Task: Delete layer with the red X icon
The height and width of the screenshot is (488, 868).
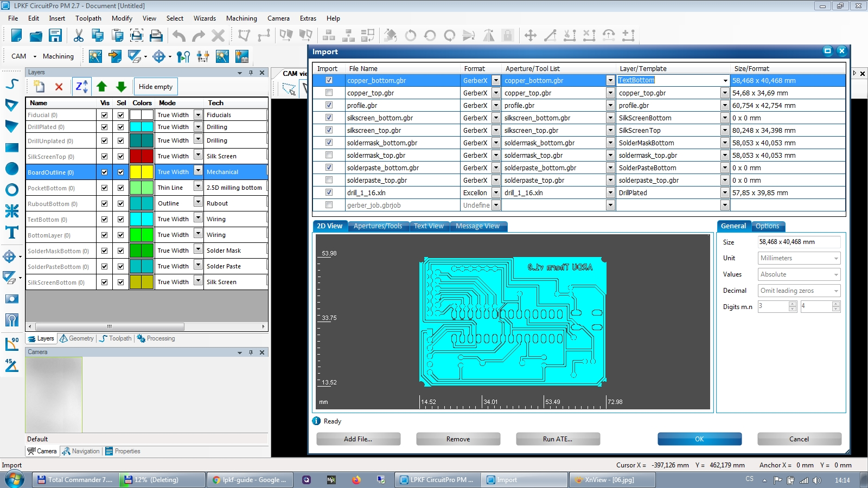Action: [59, 87]
